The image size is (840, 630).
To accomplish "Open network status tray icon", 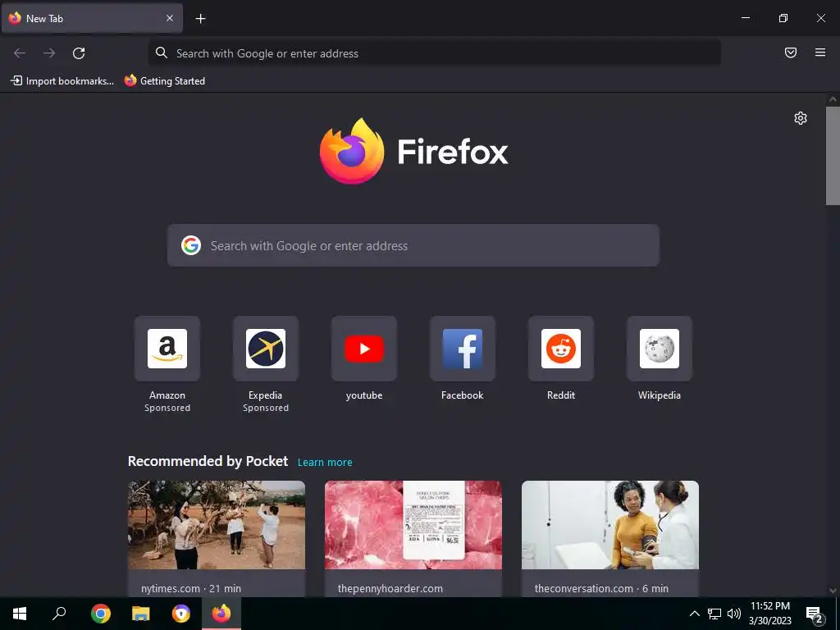I will pyautogui.click(x=714, y=614).
